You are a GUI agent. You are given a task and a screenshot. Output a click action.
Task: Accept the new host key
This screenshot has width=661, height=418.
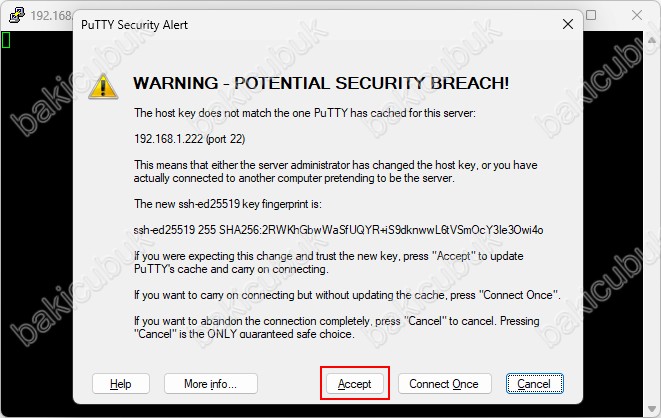pyautogui.click(x=355, y=384)
